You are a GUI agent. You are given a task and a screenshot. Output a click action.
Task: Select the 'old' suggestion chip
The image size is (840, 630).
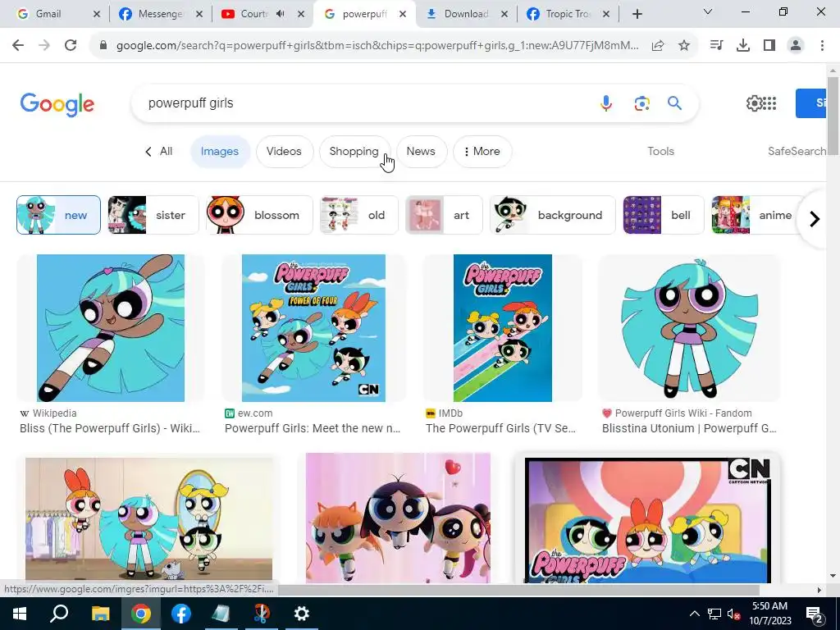pyautogui.click(x=359, y=215)
